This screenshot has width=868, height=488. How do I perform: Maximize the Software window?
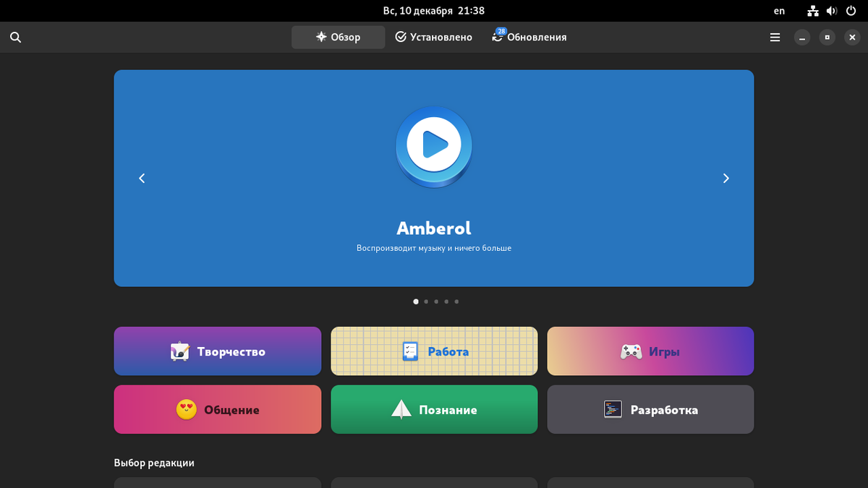827,38
